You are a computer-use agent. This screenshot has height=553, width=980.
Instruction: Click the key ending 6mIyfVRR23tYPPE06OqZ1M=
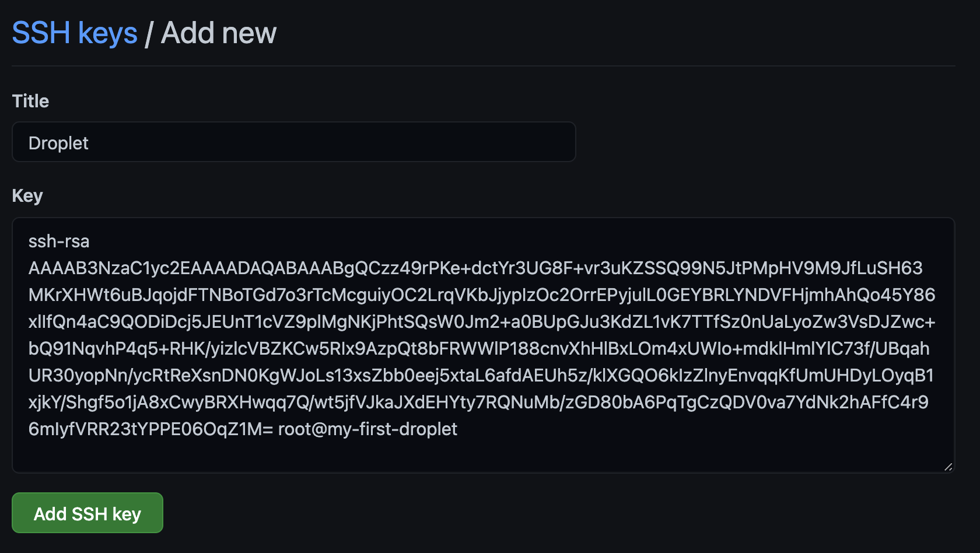tap(150, 429)
